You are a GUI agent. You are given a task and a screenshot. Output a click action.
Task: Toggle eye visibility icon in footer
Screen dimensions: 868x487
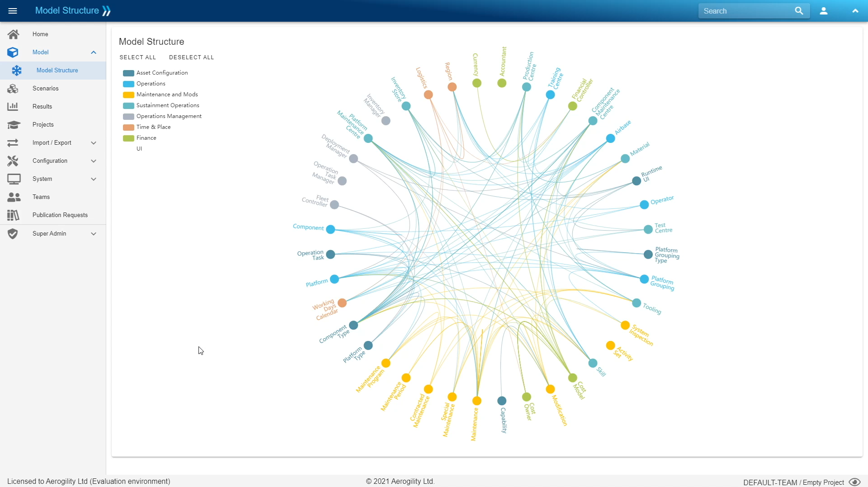point(854,482)
